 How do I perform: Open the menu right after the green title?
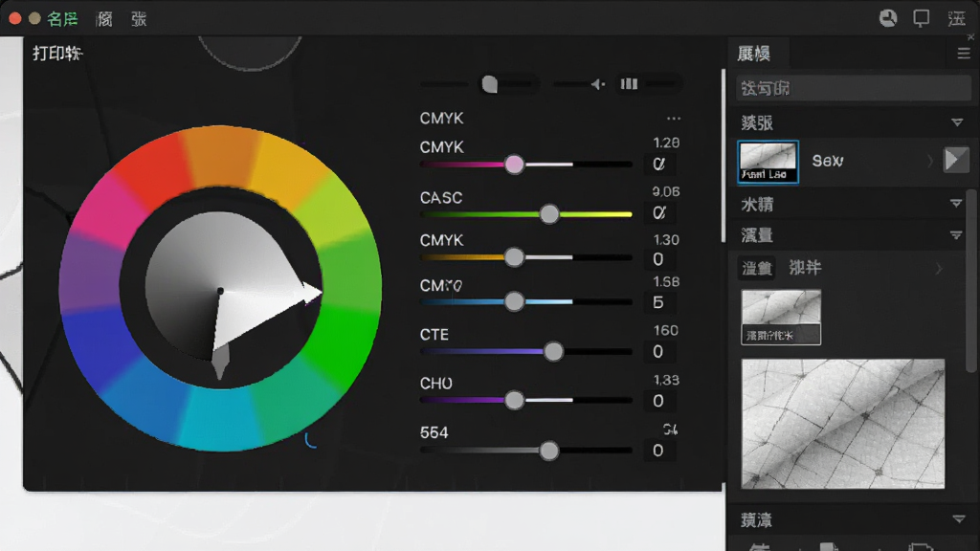104,19
